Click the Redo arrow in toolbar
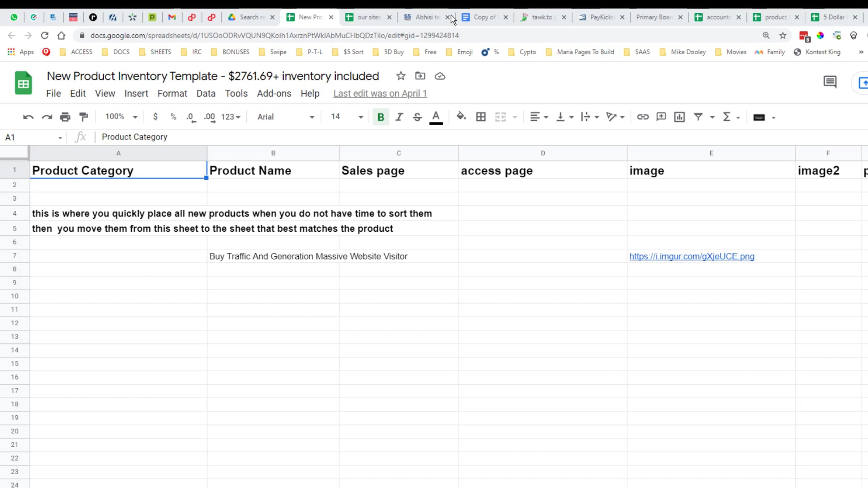Screen dimensions: 868x488 (47, 117)
